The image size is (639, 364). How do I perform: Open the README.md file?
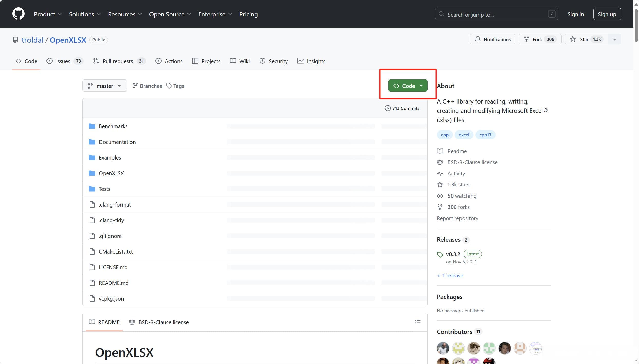point(114,283)
